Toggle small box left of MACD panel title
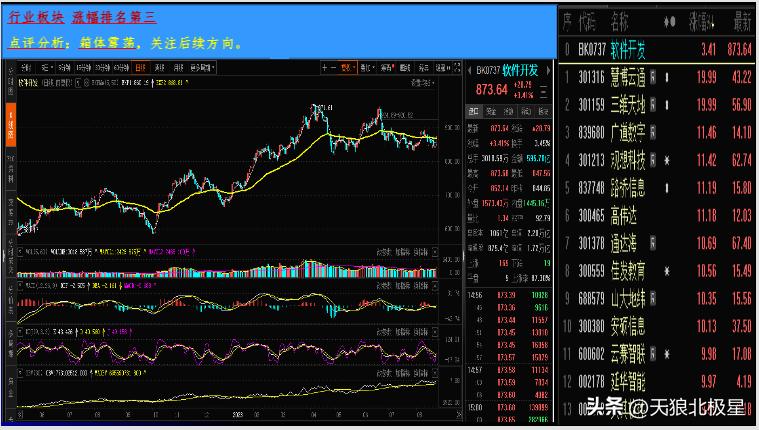This screenshot has height=430, width=759. (20, 286)
